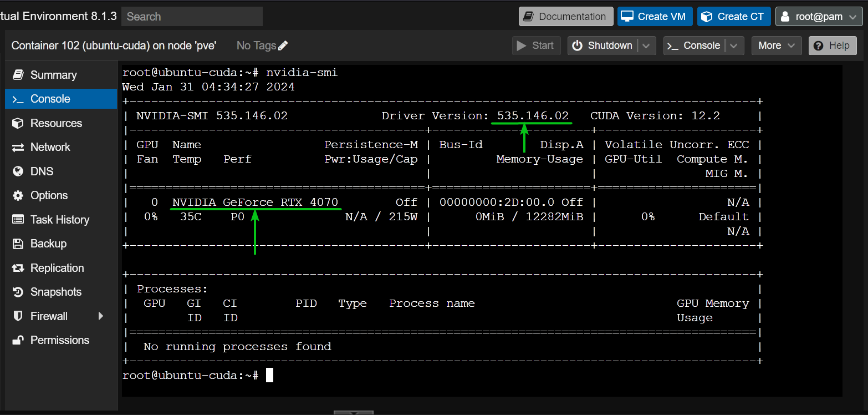
Task: Click the DNS globe icon
Action: 18,171
